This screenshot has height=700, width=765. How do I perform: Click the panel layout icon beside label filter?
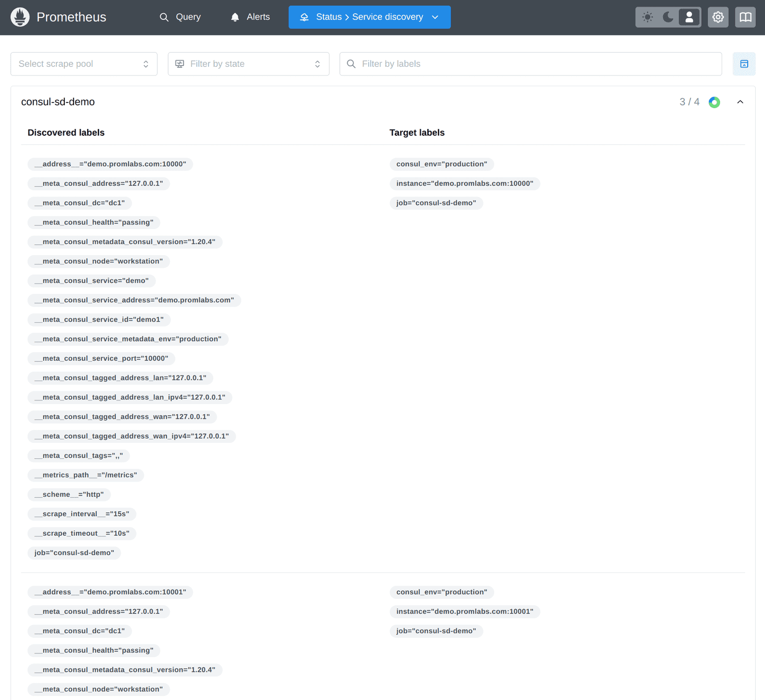[744, 64]
